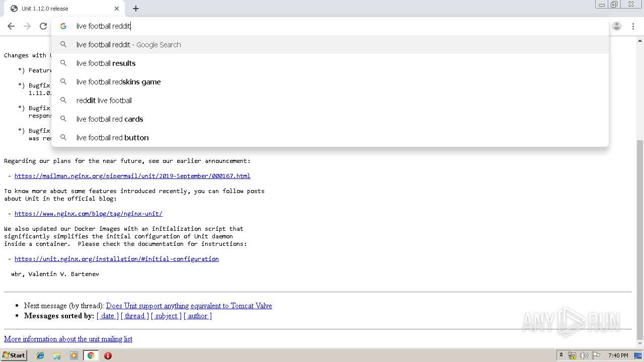Click the Google icon in the address bar

[63, 26]
